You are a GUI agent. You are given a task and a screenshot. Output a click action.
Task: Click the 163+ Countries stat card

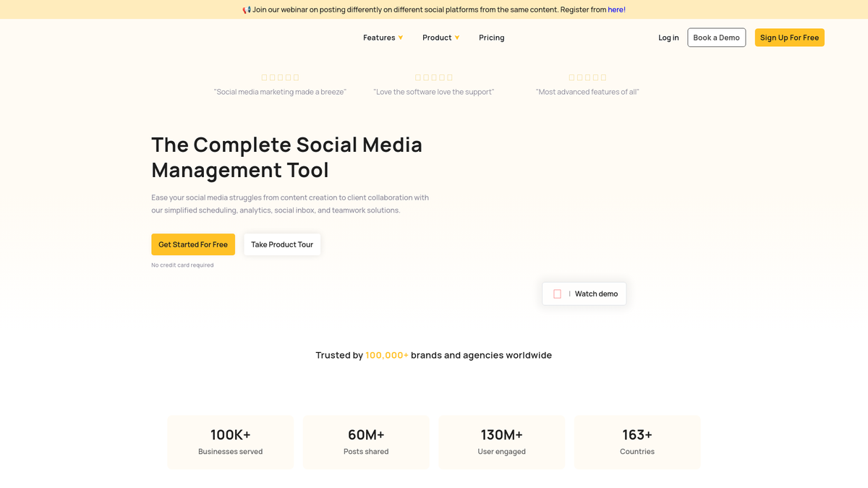pos(637,442)
